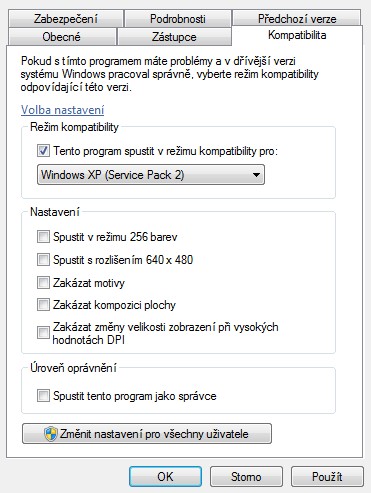The image size is (371, 493).
Task: Enable Spustit v režimu 256 barev
Action: pyautogui.click(x=43, y=237)
